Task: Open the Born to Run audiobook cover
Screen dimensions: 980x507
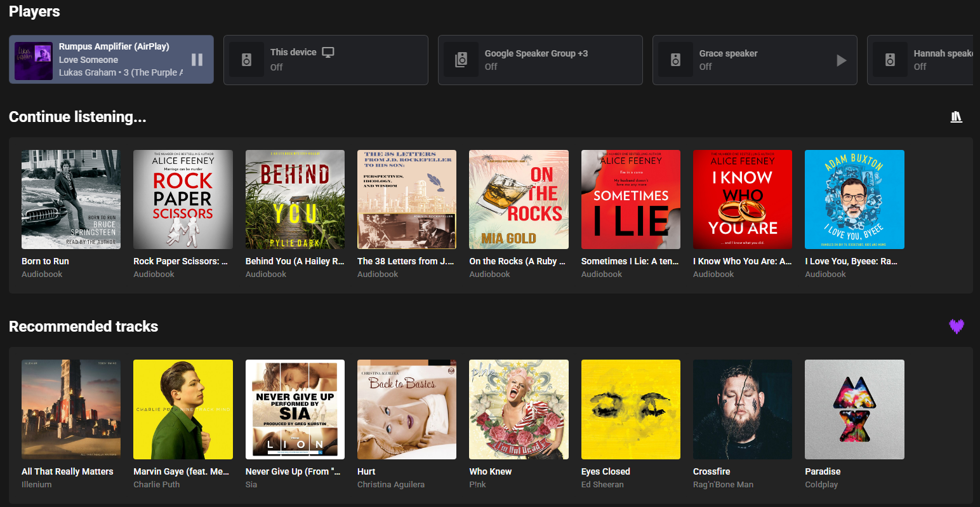Action: 70,199
